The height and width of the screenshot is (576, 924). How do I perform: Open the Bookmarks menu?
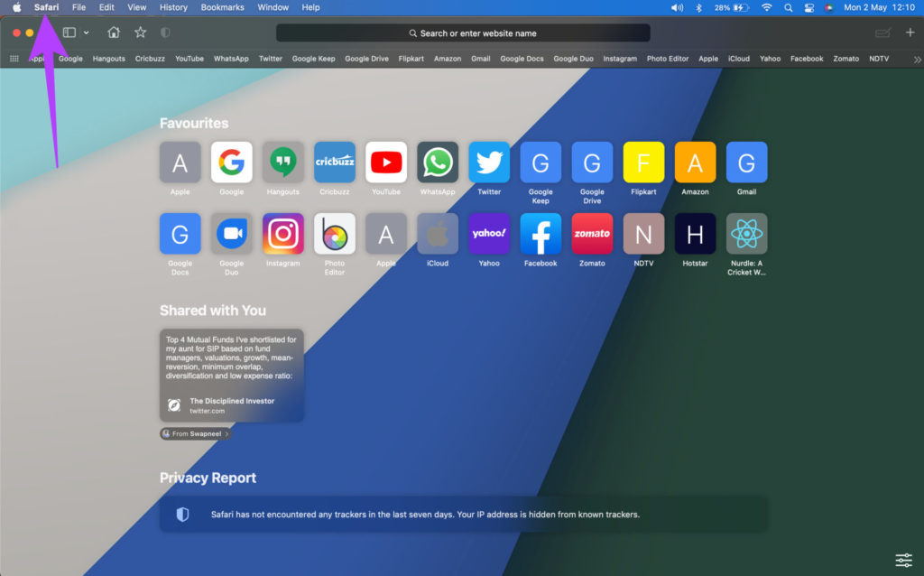click(222, 7)
